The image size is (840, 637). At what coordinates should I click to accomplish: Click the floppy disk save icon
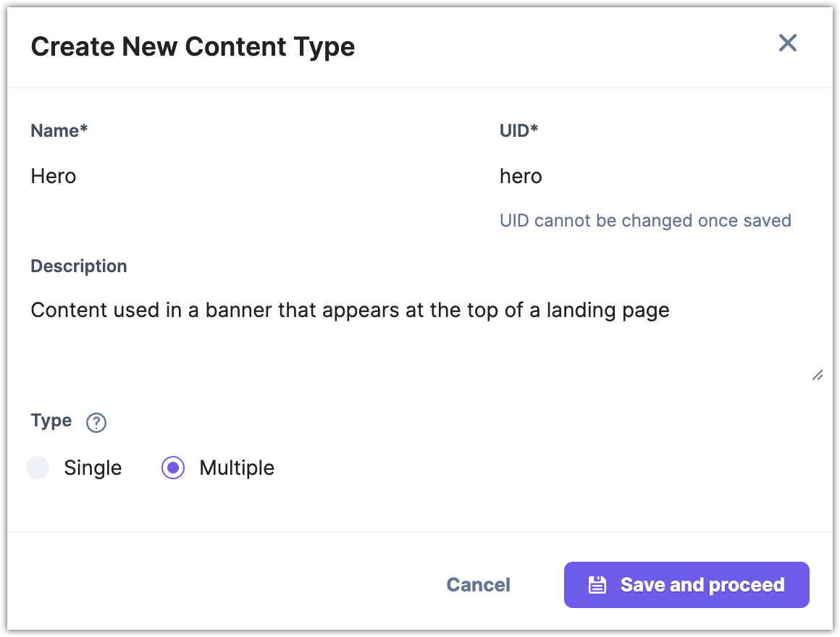click(x=597, y=585)
